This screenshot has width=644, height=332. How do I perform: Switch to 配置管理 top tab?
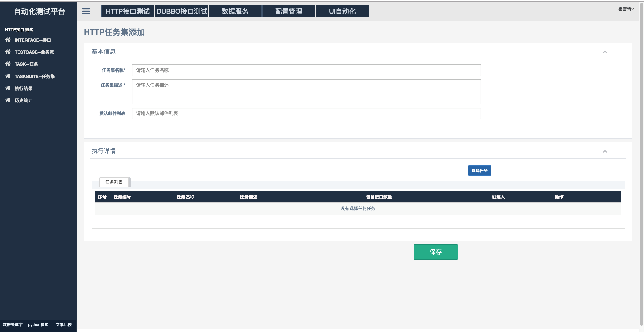(x=289, y=11)
